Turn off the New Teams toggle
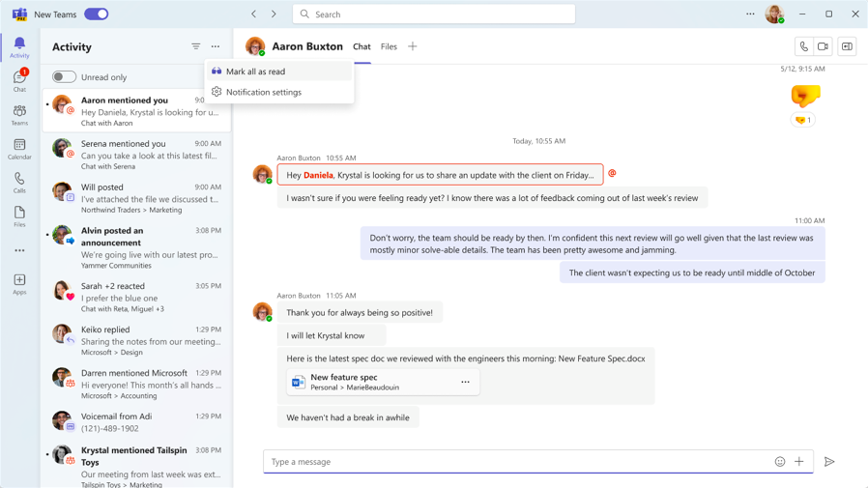This screenshot has width=868, height=488. [x=97, y=14]
